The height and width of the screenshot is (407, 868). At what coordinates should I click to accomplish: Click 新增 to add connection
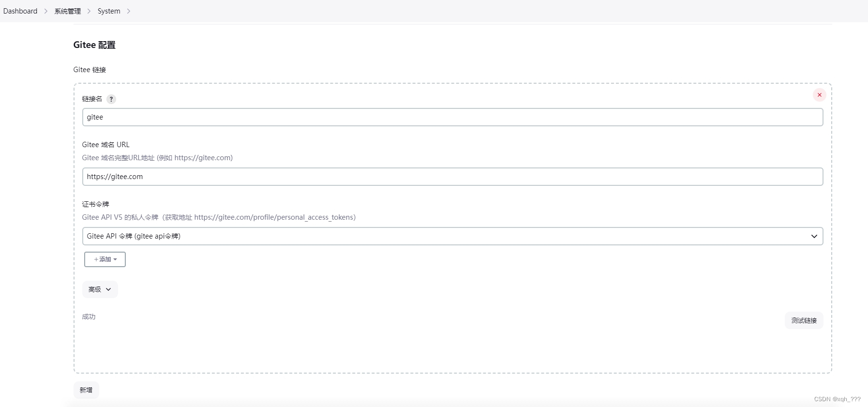point(86,390)
